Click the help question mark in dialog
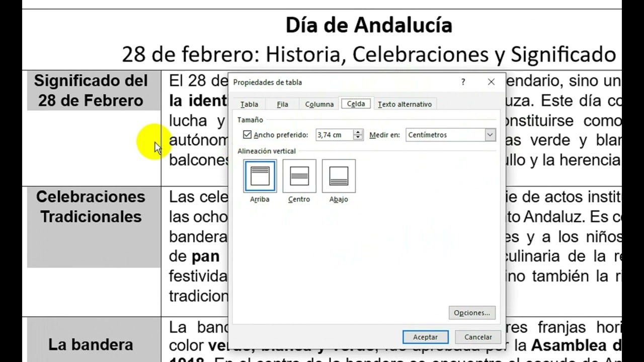Viewport: 644px width, 362px height. 463,82
